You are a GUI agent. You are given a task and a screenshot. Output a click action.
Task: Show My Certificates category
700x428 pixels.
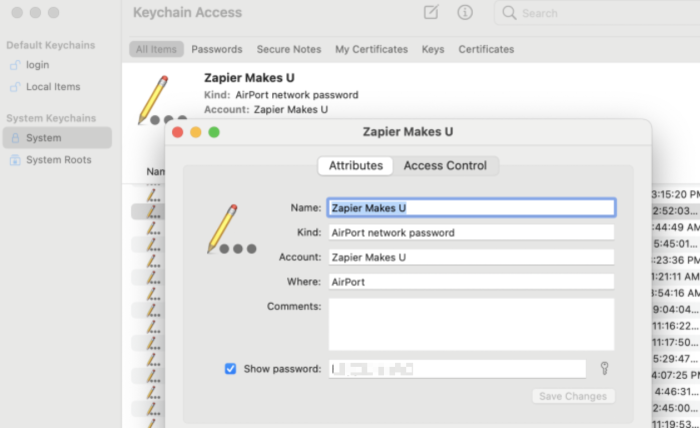click(x=371, y=49)
